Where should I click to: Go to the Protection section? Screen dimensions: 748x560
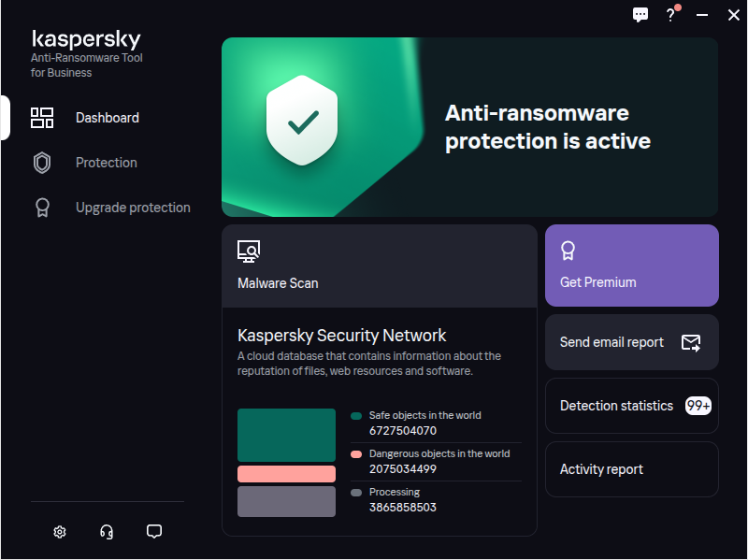click(x=107, y=163)
